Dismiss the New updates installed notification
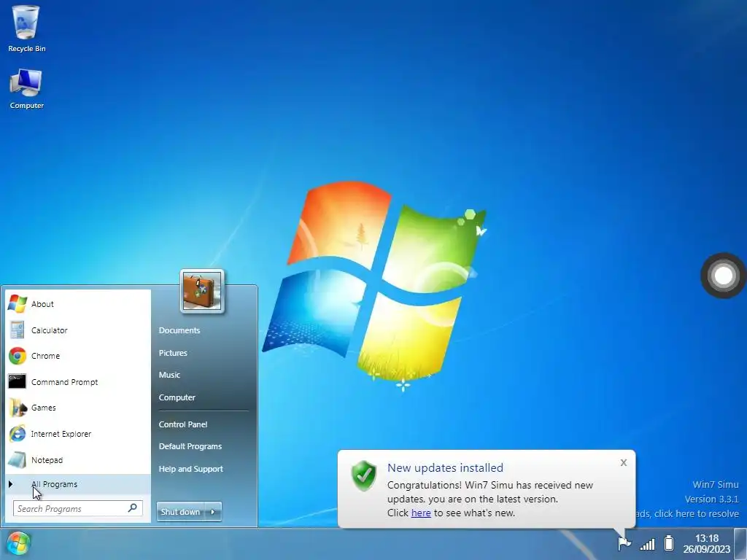Viewport: 747px width, 560px height. coord(624,462)
